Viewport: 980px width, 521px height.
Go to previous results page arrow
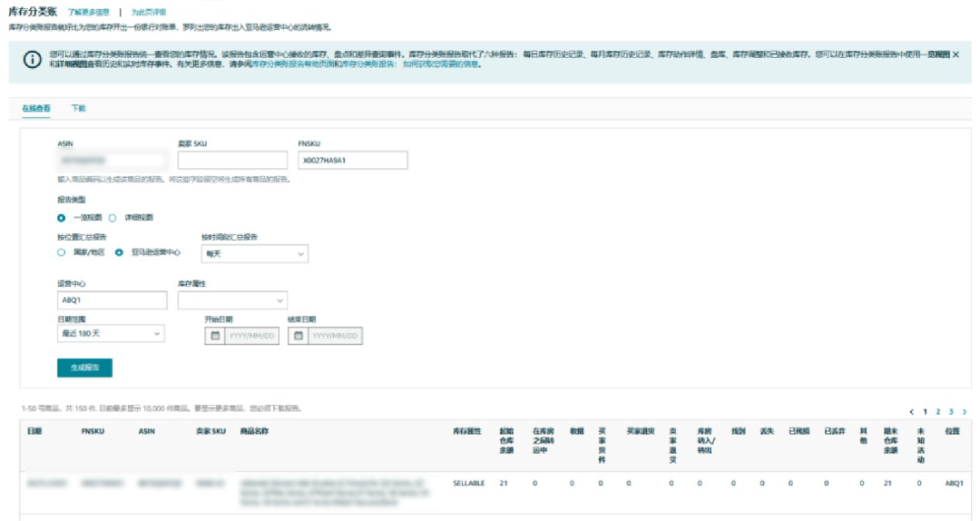click(x=911, y=411)
